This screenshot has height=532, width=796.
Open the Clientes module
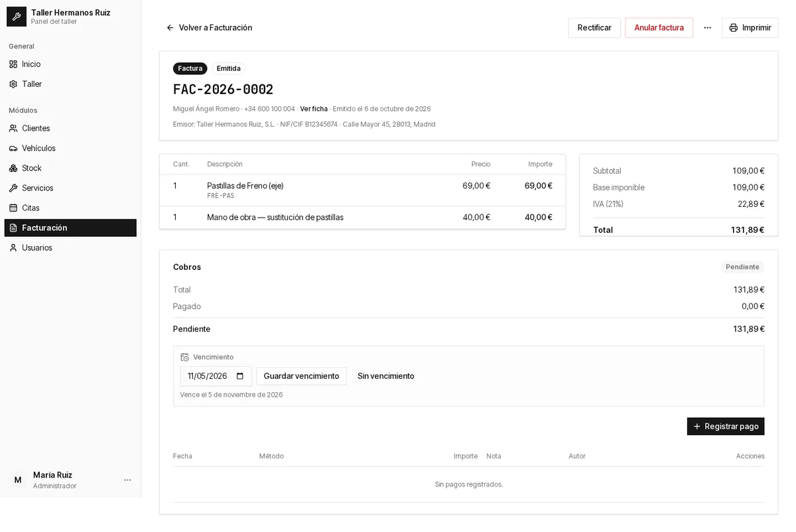(x=70, y=129)
